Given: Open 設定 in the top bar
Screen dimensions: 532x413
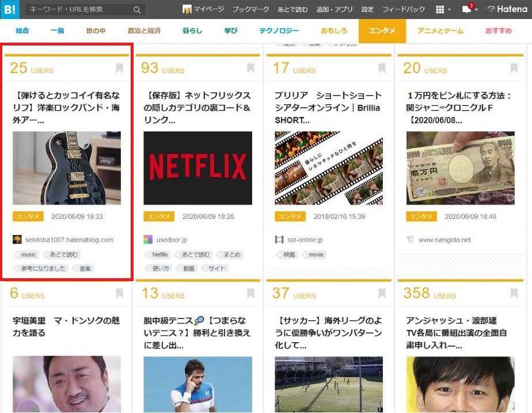Looking at the screenshot, I should [367, 9].
